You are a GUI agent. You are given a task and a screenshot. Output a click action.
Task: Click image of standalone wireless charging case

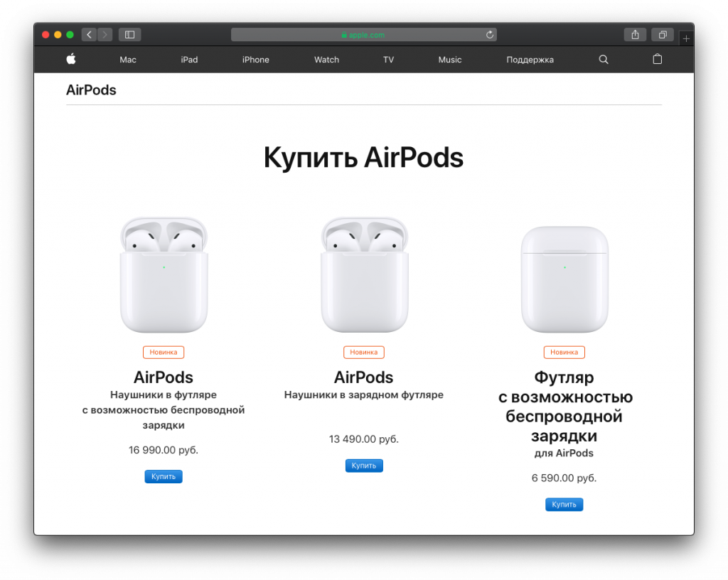(564, 279)
